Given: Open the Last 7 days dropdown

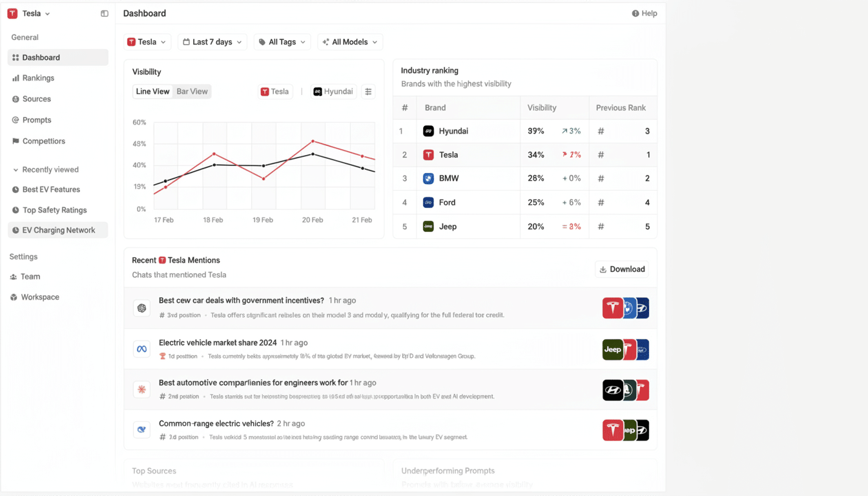Looking at the screenshot, I should (x=212, y=41).
